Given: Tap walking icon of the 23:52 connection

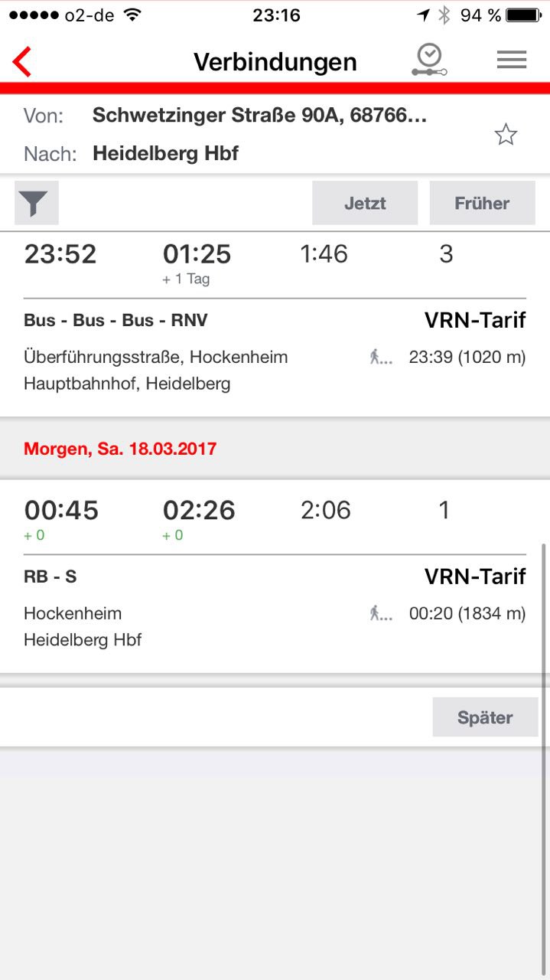Looking at the screenshot, I should (x=379, y=357).
